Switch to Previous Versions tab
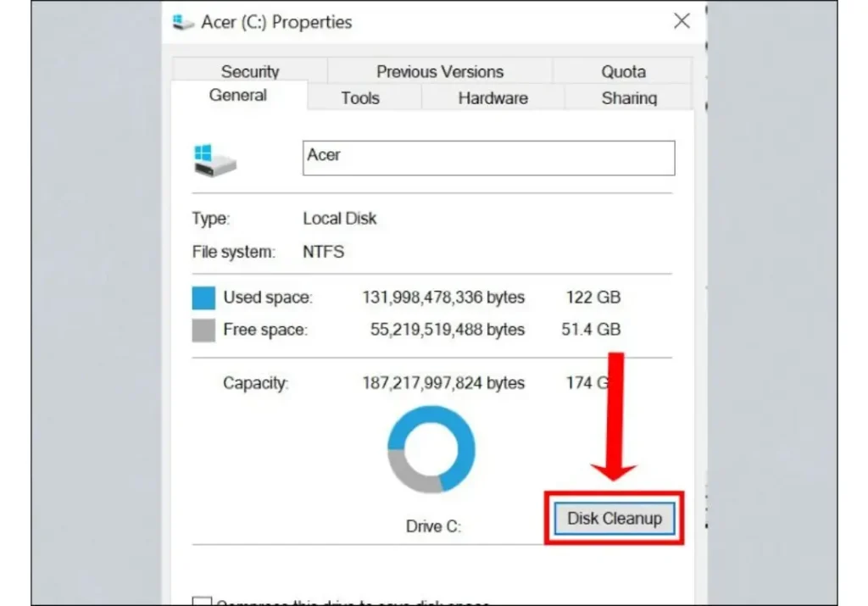Viewport: 868px width, 606px height. coord(440,71)
